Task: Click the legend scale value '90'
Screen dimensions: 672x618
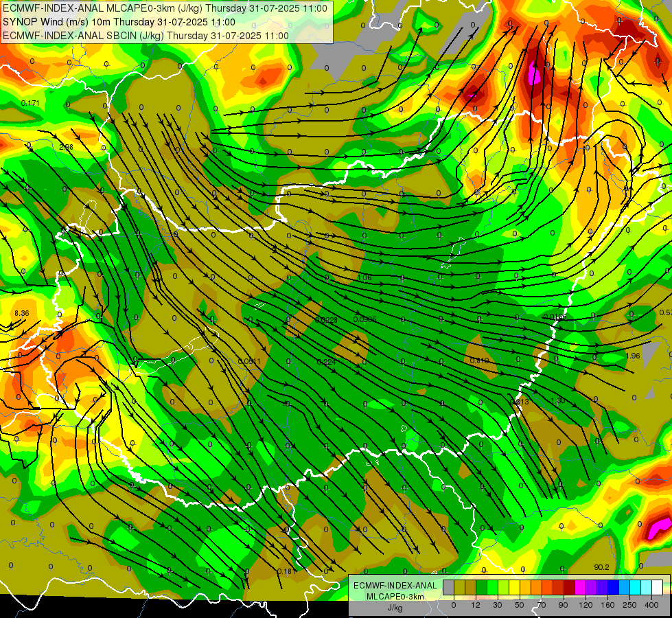Action: pos(563,605)
